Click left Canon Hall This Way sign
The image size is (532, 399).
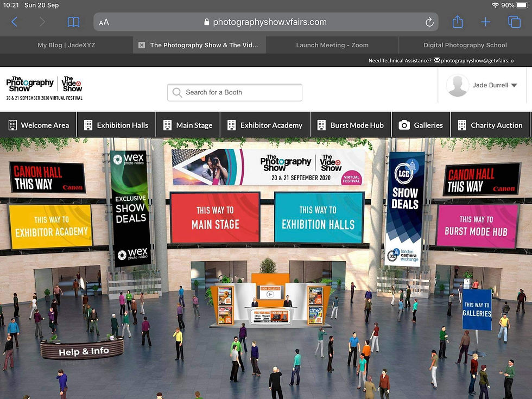click(47, 178)
